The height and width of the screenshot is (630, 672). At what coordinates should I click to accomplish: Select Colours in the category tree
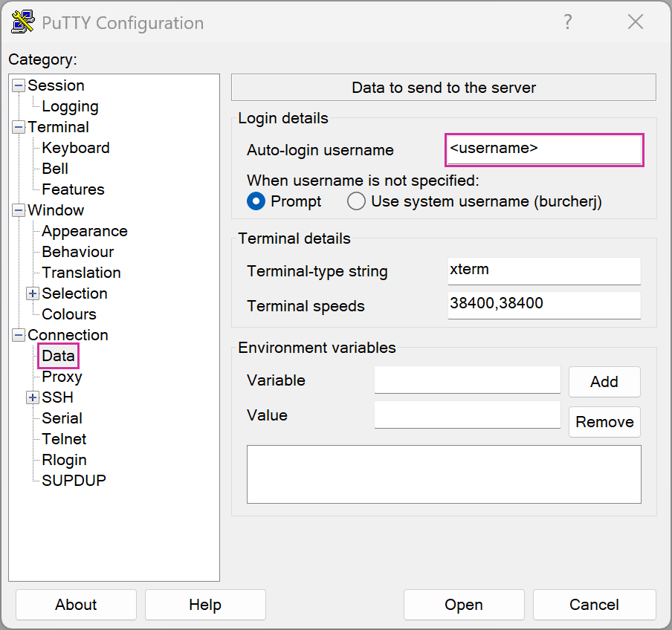[69, 314]
